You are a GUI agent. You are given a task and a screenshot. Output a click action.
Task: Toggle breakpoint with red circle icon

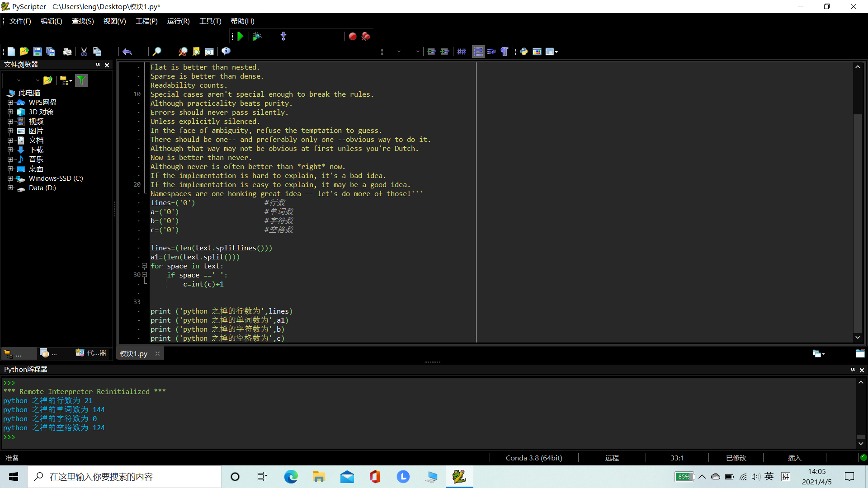click(353, 36)
